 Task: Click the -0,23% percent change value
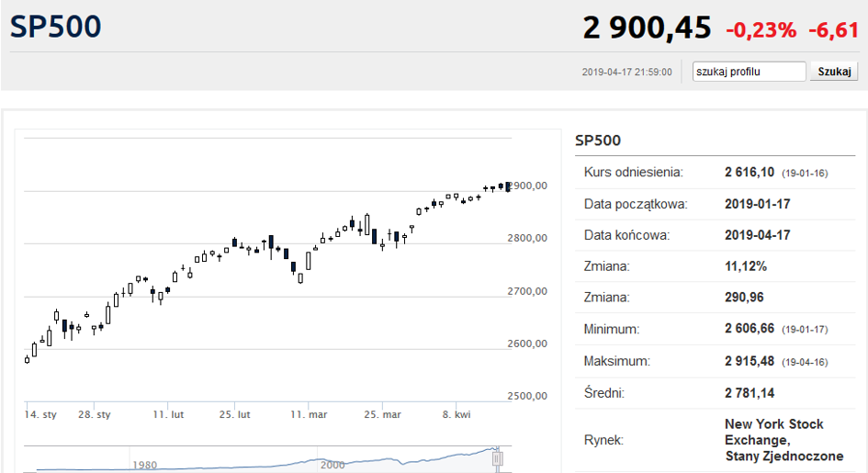click(761, 30)
